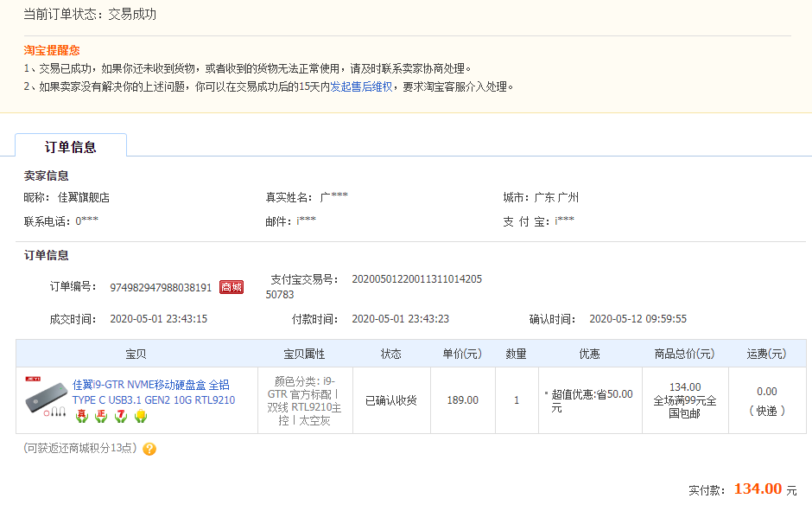
Task: Click the 真实姓名 value 广***
Action: coord(334,197)
